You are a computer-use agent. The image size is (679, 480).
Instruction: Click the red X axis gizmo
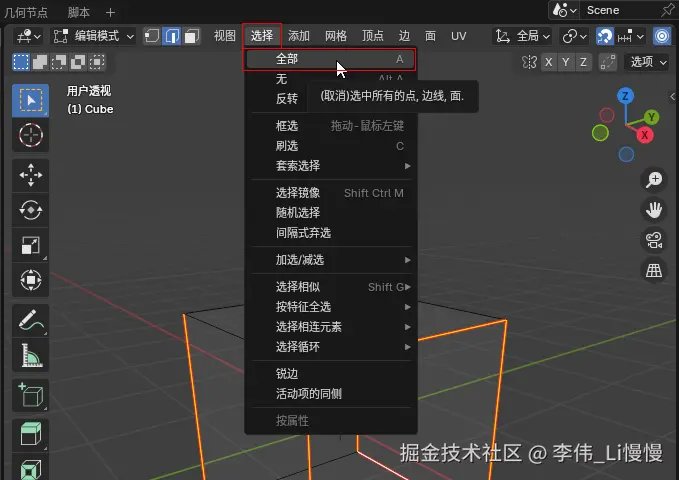[x=644, y=135]
